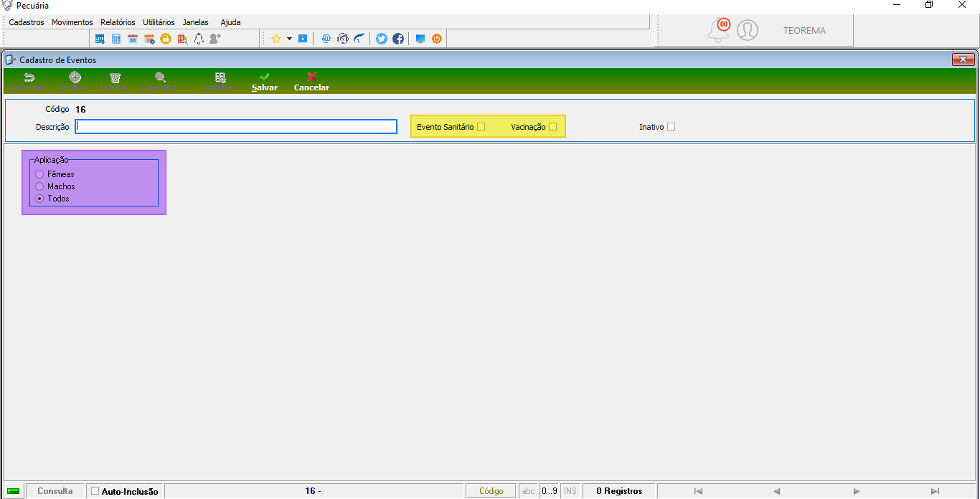Click the blue info icon
Image resolution: width=980 pixels, height=499 pixels.
point(303,39)
